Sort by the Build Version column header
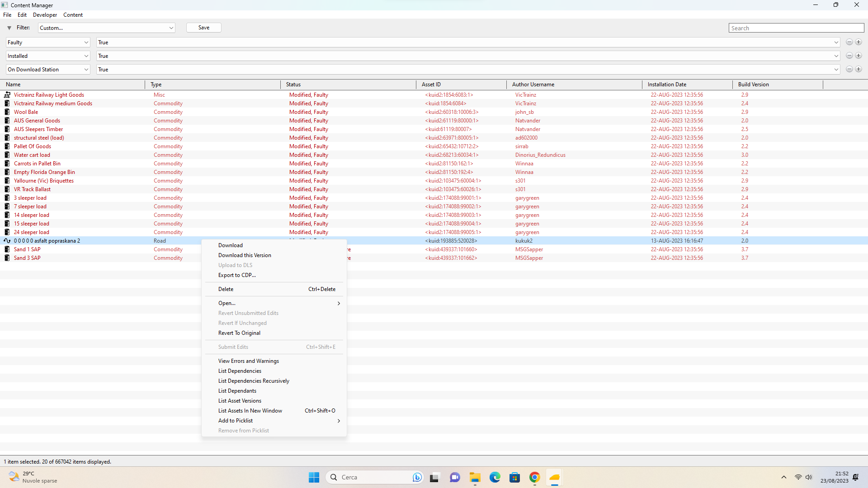Viewport: 868px width, 488px height. 778,84
